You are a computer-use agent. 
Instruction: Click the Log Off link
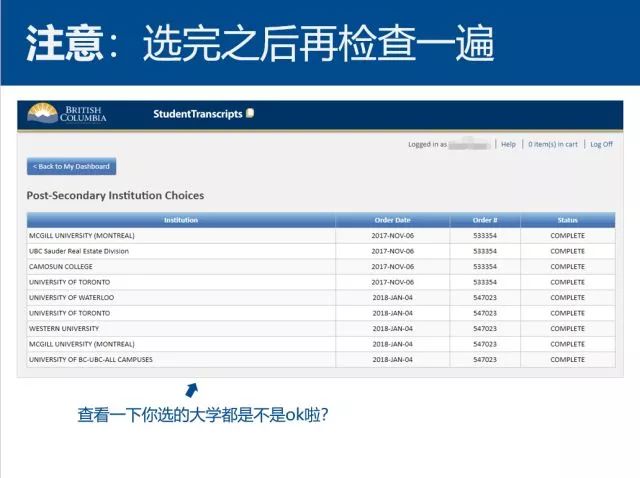[601, 144]
